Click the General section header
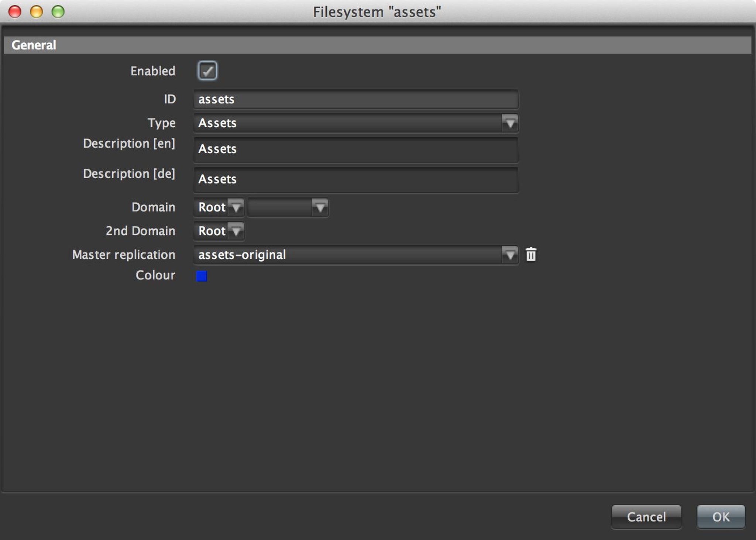Viewport: 756px width, 540px height. (377, 45)
